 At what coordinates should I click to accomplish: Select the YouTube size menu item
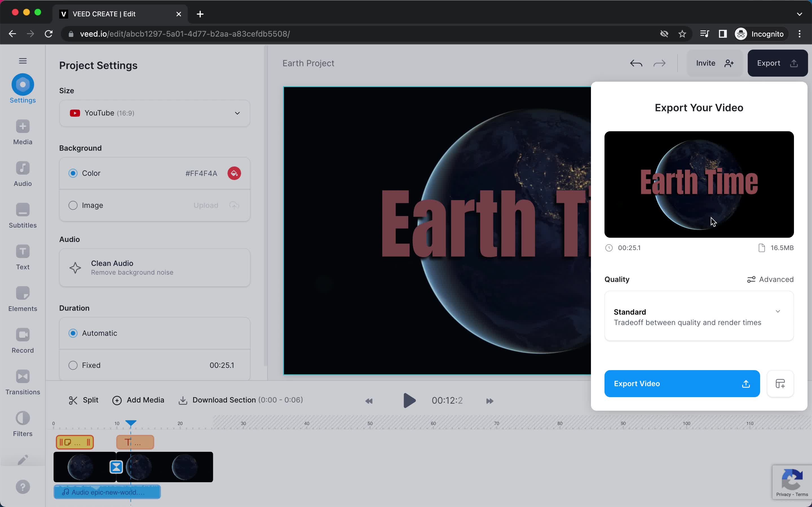[155, 113]
